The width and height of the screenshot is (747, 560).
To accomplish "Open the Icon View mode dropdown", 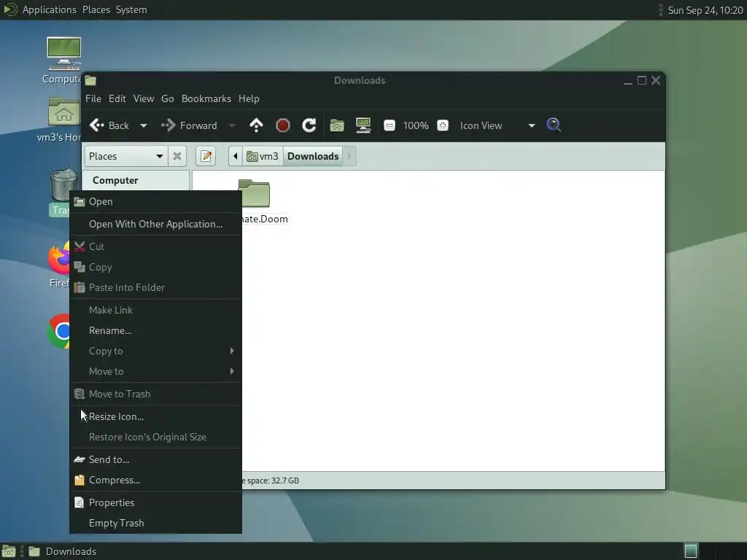I will coord(498,125).
